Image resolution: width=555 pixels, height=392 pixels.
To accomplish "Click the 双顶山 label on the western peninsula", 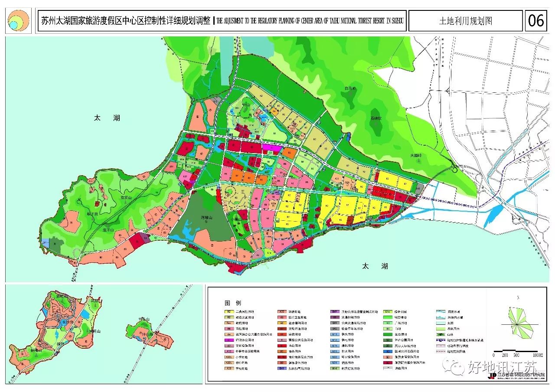I will pyautogui.click(x=127, y=197).
